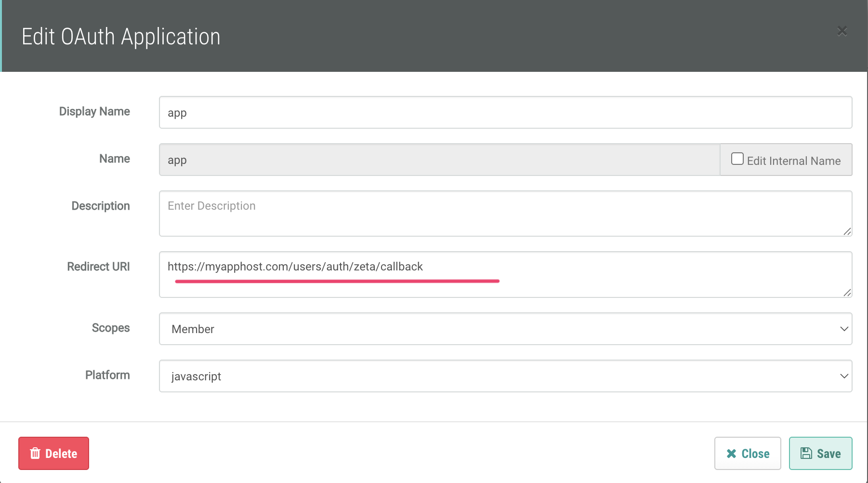Click the chevron on the Platform selector
The image size is (868, 483).
click(x=844, y=376)
